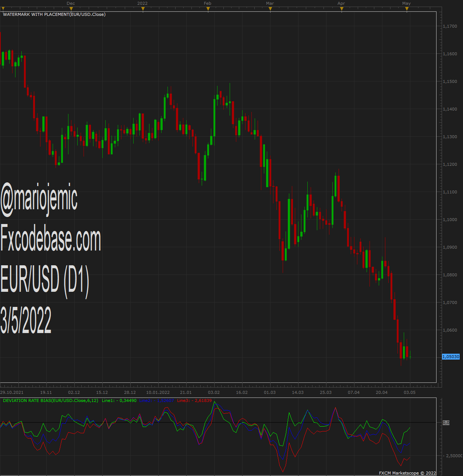Click the 1,0600 price axis label

(450, 330)
